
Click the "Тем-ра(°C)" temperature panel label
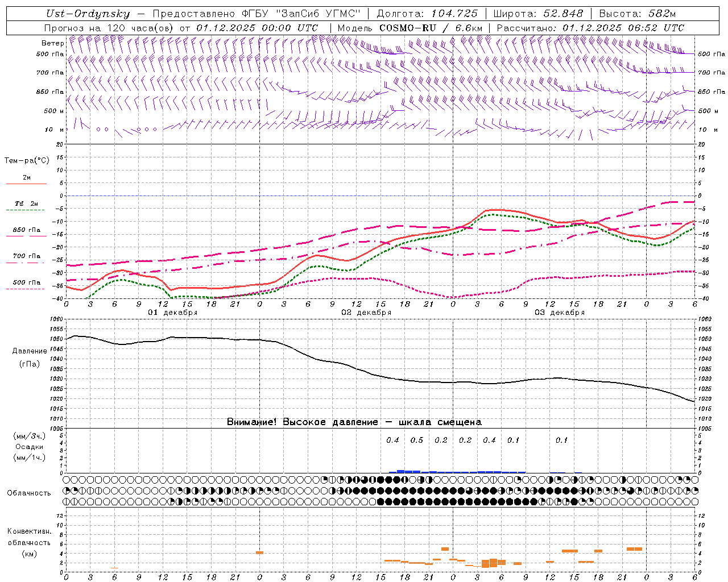click(27, 161)
